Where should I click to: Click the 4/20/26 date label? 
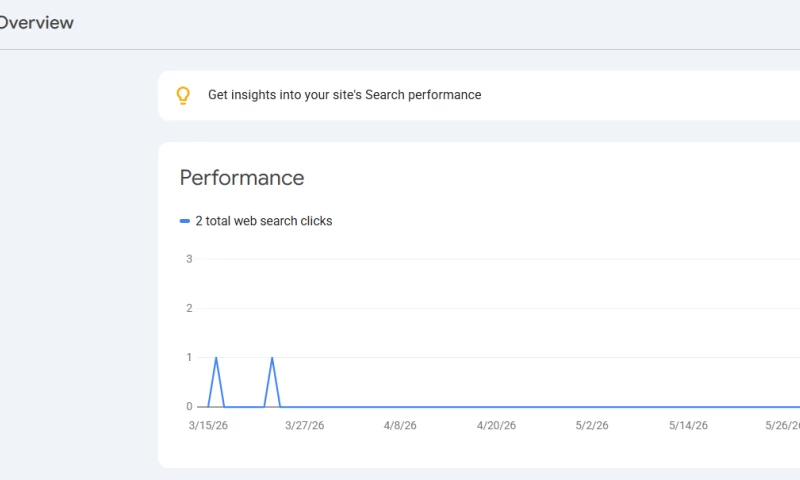(496, 425)
